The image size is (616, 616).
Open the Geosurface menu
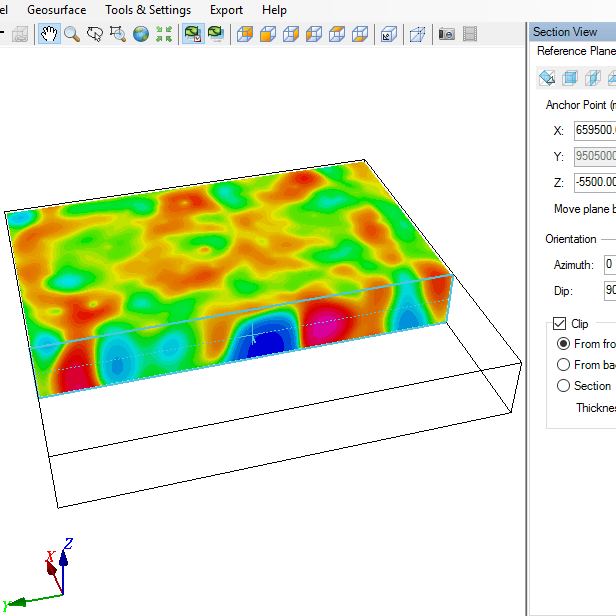pos(56,10)
